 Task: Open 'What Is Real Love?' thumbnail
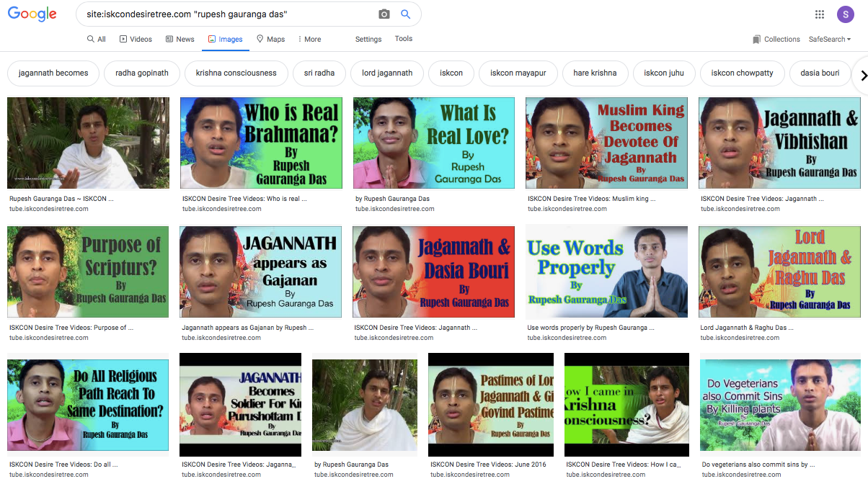click(434, 143)
